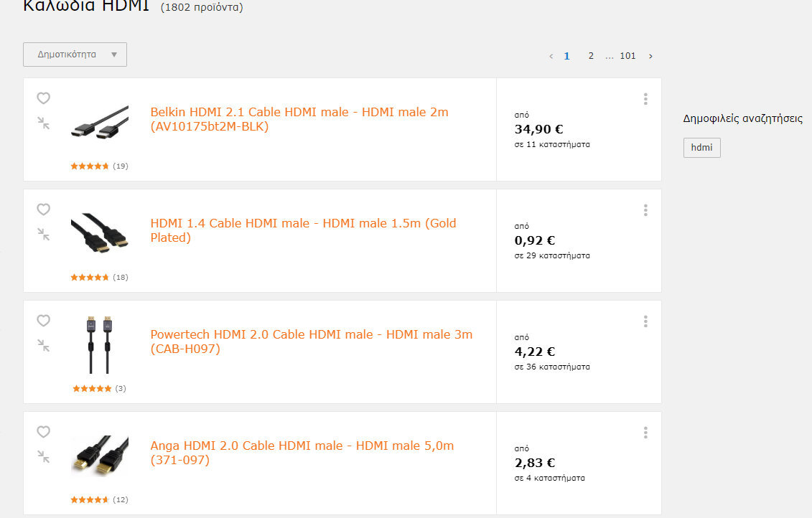Go to previous page arrow in pagination

point(551,56)
